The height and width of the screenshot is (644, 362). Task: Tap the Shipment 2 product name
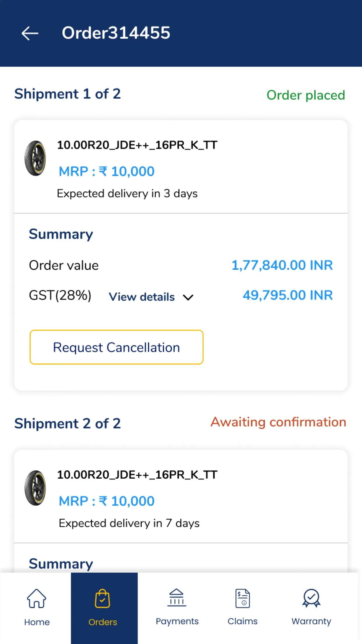(x=137, y=475)
